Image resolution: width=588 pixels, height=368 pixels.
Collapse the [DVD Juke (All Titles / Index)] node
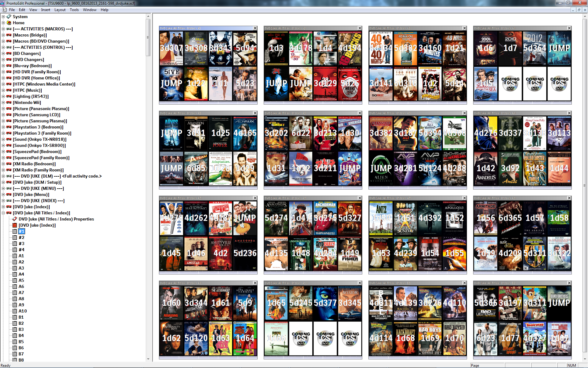[x=3, y=213]
